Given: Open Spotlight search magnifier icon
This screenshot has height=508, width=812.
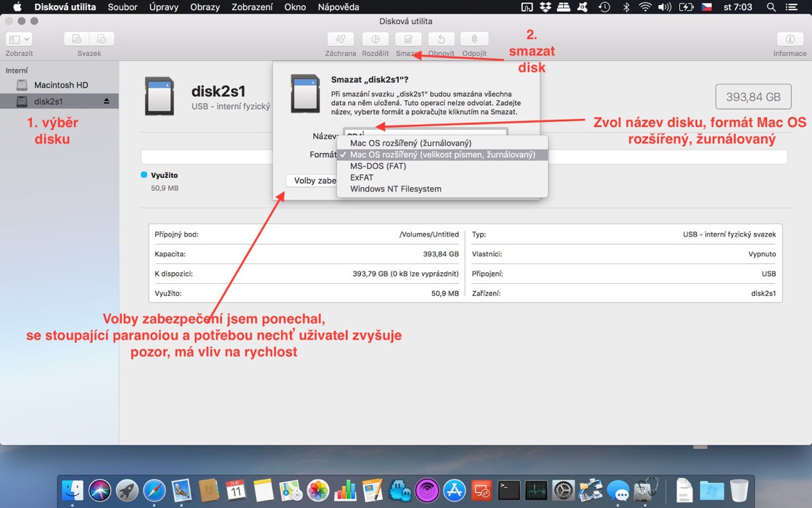Looking at the screenshot, I should pos(771,7).
